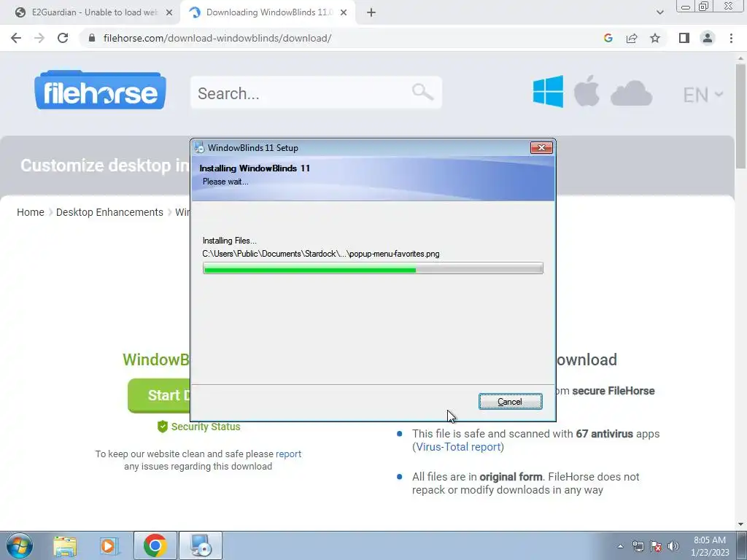Click the FileHorse logo
Image resolution: width=747 pixels, height=560 pixels.
coord(100,90)
